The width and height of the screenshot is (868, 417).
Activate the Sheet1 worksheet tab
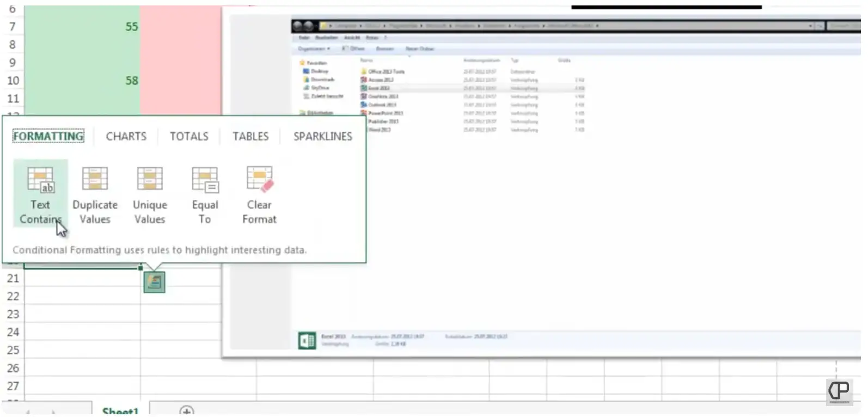tap(120, 411)
